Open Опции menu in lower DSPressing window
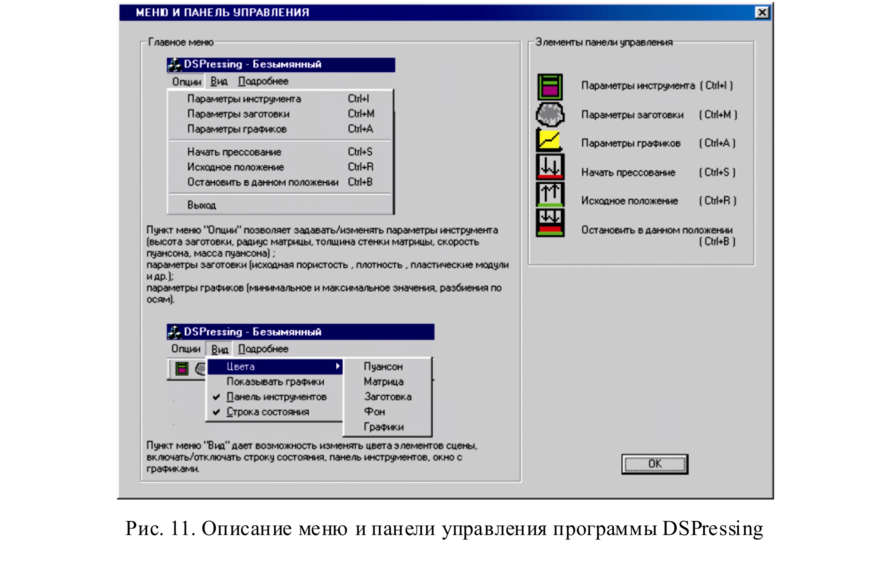This screenshot has height=588, width=887. pos(186,349)
